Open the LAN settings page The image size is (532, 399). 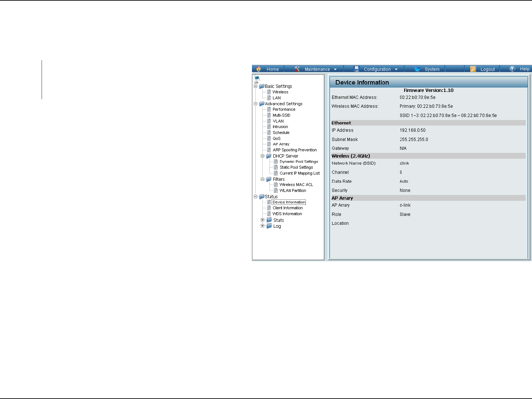(x=277, y=98)
